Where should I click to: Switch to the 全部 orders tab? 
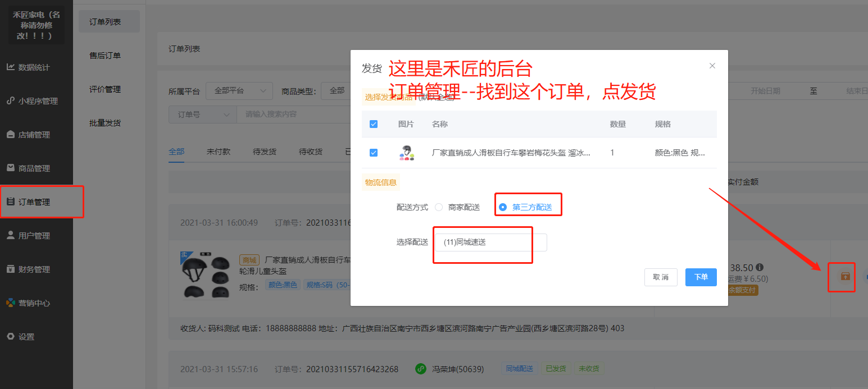click(x=176, y=152)
